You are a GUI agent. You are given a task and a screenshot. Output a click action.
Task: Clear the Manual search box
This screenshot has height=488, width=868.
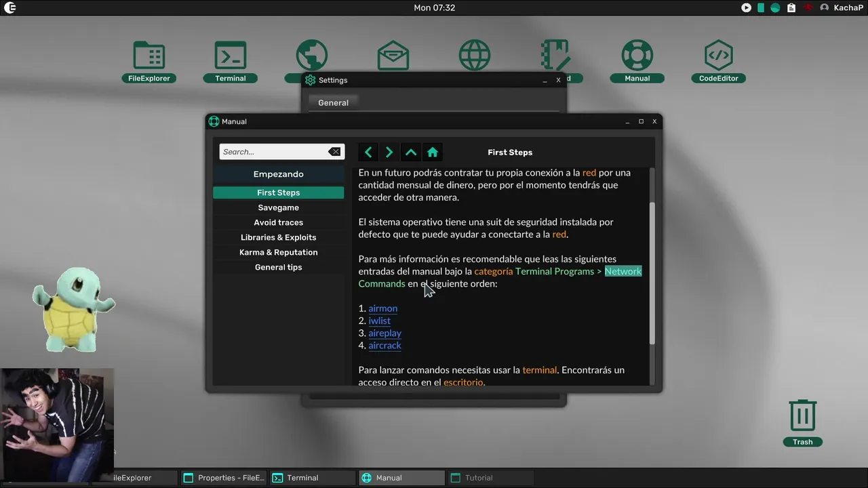tap(334, 152)
